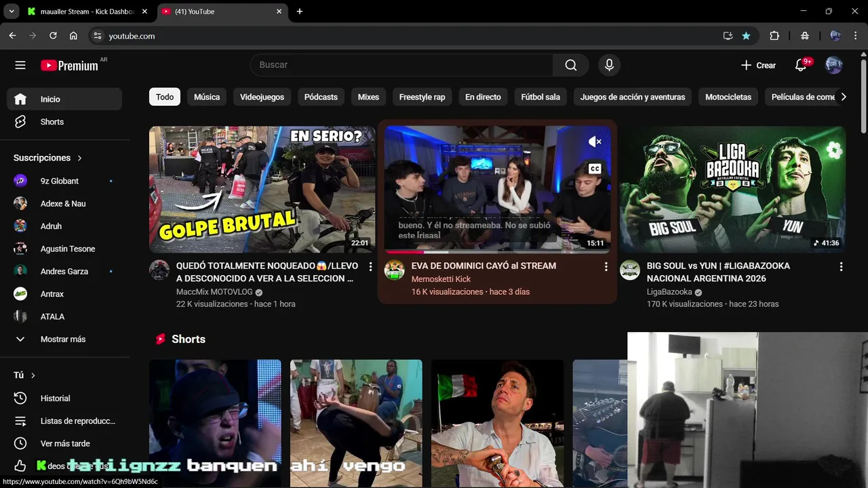Expand the Tú section
This screenshot has width=868, height=488.
(24, 375)
